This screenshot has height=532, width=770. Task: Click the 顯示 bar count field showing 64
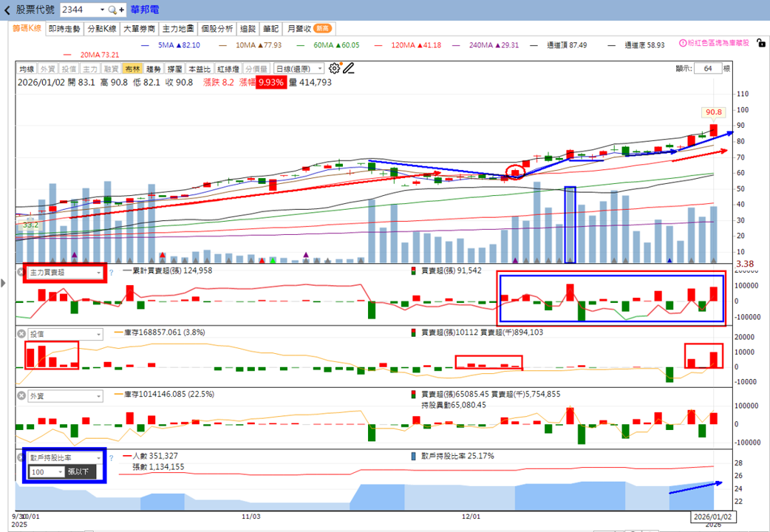click(708, 68)
